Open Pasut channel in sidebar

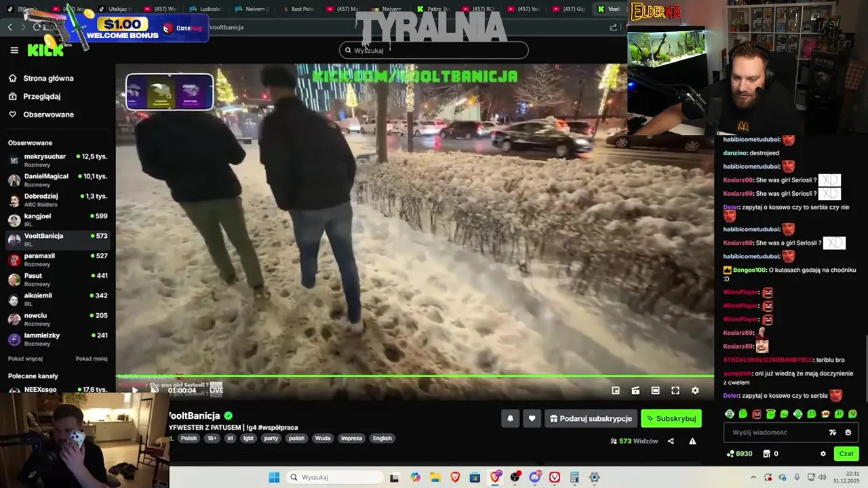[x=58, y=279]
